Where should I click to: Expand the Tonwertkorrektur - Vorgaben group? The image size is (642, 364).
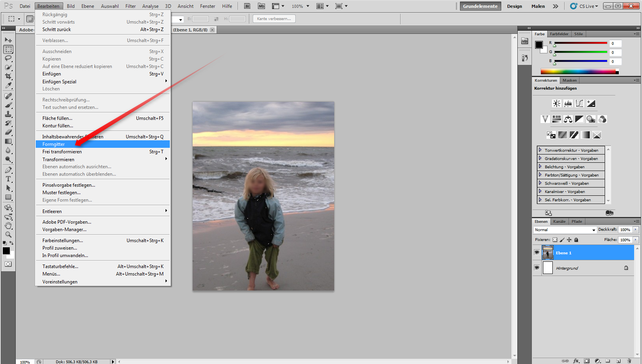point(541,150)
